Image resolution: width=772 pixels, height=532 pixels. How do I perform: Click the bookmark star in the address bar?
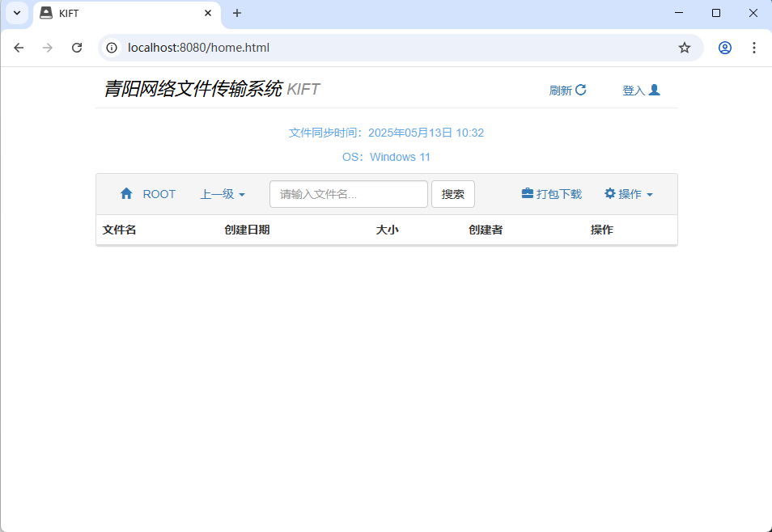coord(684,48)
